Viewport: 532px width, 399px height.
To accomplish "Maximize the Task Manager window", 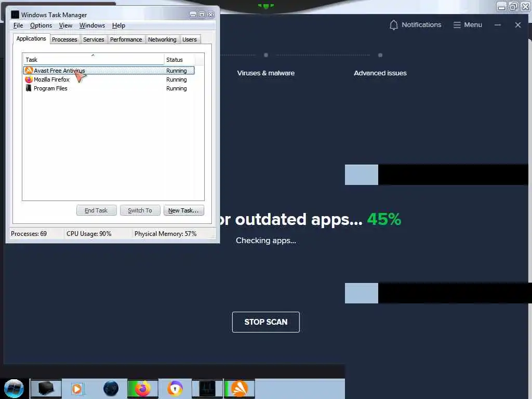I will click(x=202, y=15).
